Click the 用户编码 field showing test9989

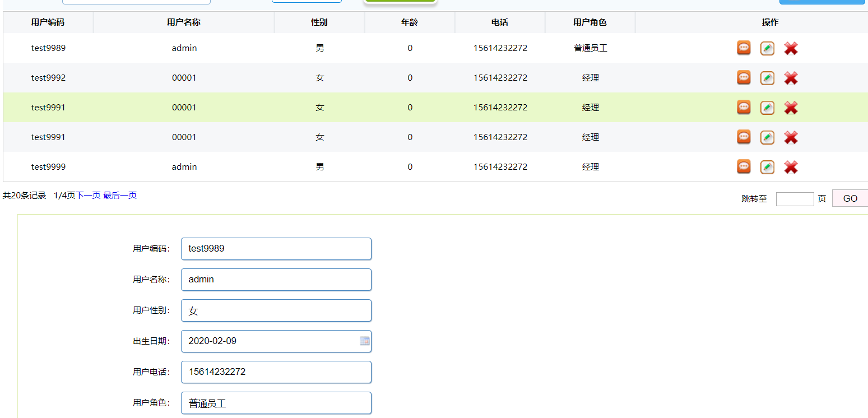click(276, 249)
